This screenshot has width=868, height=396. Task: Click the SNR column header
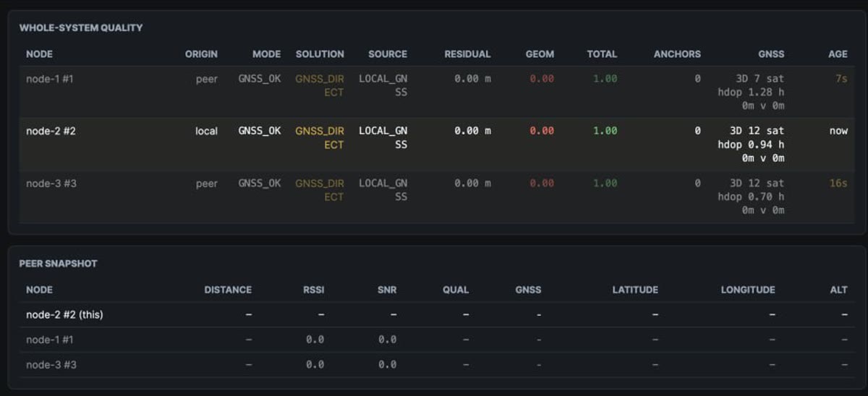[x=387, y=290]
